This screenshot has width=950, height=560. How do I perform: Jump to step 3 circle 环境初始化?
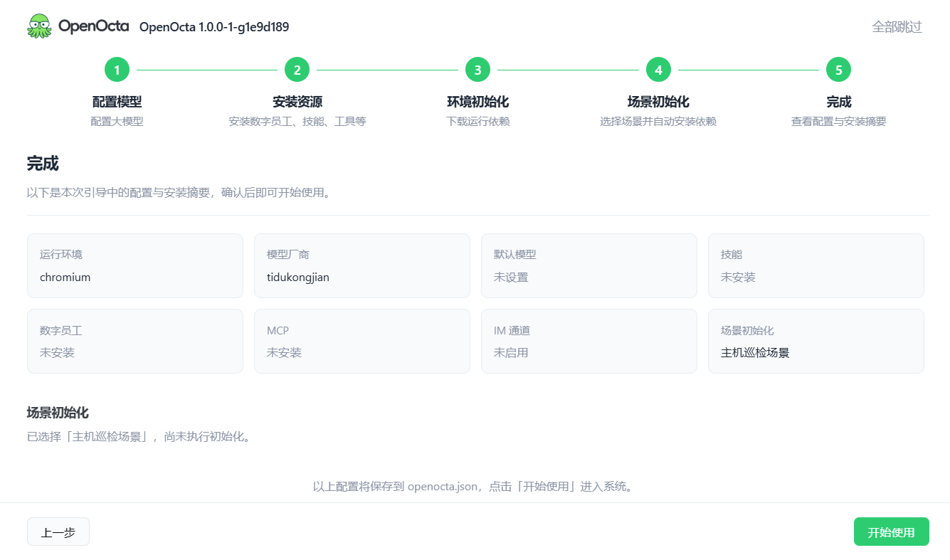pos(477,70)
